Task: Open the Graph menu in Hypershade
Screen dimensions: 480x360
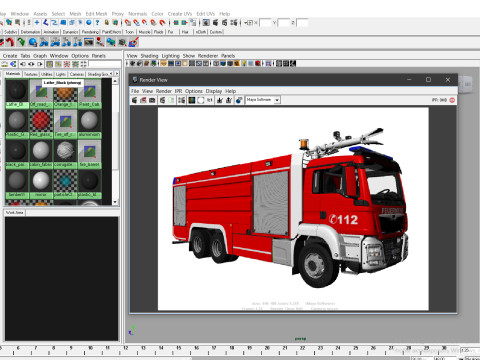Action: [40, 56]
